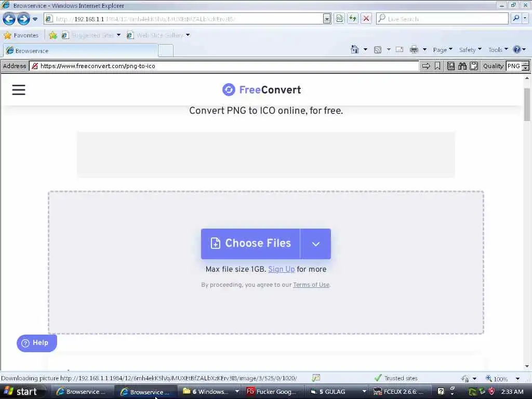532x399 pixels.
Task: Click the RSS Feeds icon
Action: 378,50
